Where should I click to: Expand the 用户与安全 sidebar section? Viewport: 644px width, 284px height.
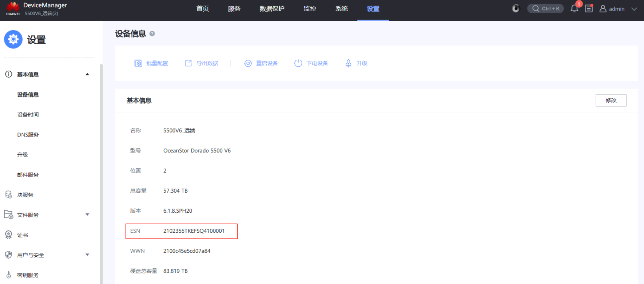(87, 255)
